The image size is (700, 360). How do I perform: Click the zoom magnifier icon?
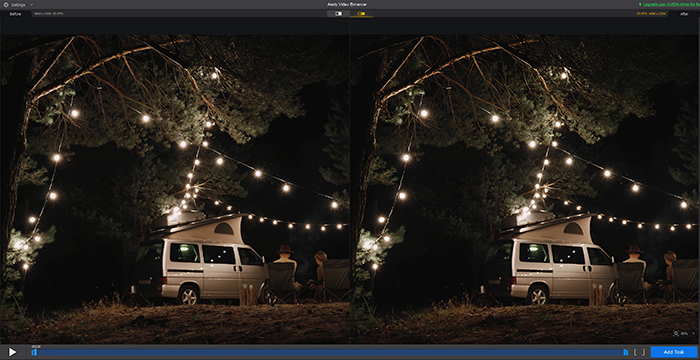coord(677,333)
